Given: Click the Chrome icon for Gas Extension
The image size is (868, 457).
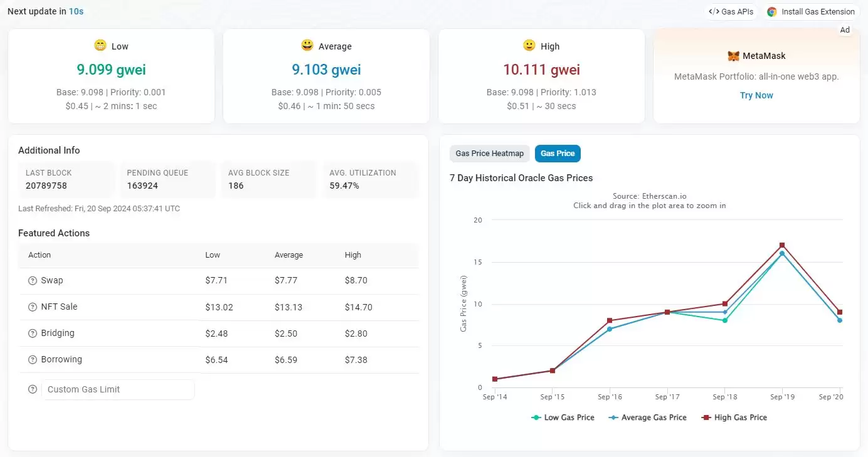Looking at the screenshot, I should pyautogui.click(x=772, y=12).
